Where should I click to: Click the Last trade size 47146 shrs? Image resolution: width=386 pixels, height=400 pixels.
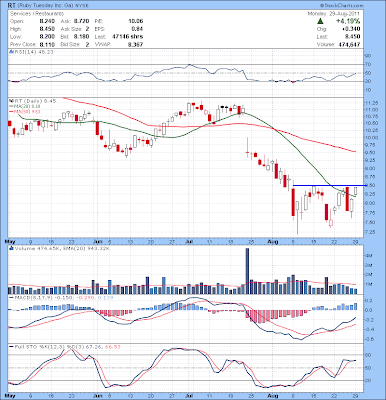click(x=128, y=37)
